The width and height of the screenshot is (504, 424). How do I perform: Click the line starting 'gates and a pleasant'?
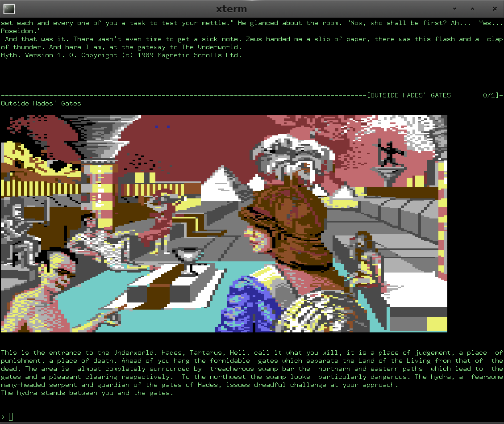[x=252, y=377]
